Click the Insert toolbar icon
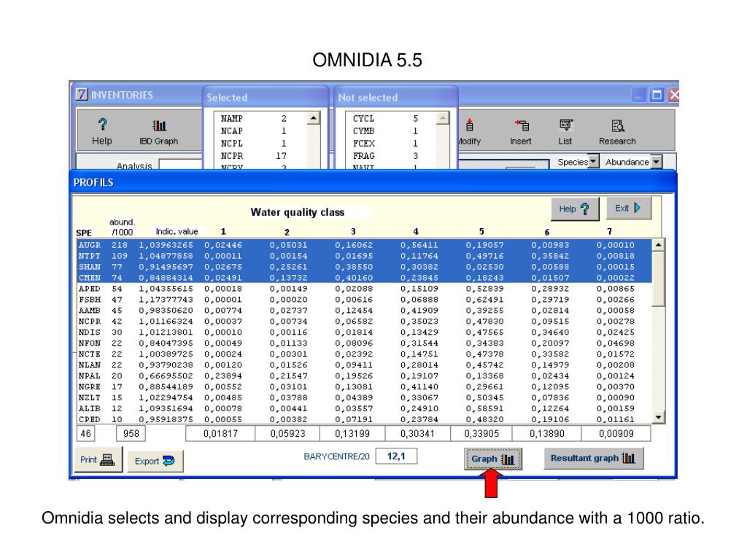This screenshot has height=560, width=747. [521, 132]
